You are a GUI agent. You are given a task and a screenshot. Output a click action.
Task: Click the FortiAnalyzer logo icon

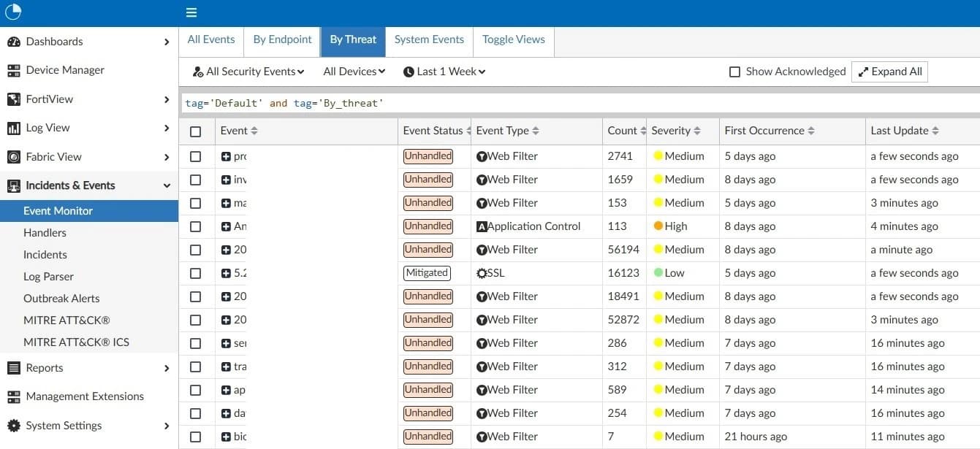[13, 12]
